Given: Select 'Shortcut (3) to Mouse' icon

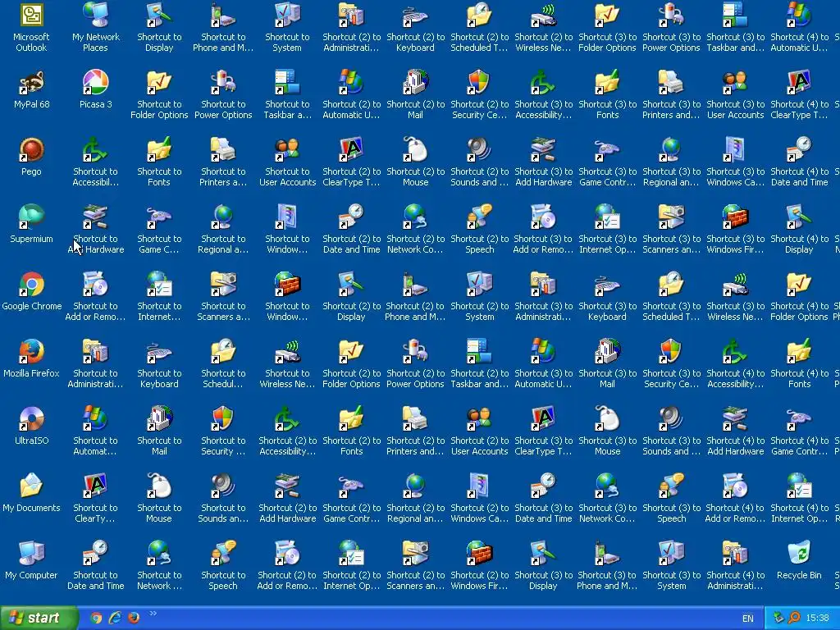Looking at the screenshot, I should [x=607, y=431].
